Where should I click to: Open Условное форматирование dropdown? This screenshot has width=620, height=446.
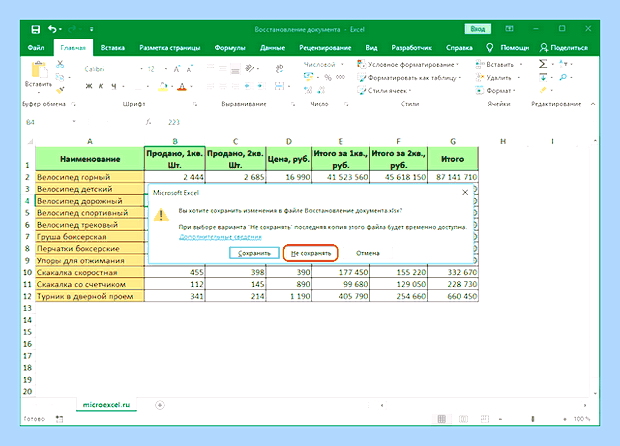pyautogui.click(x=408, y=64)
